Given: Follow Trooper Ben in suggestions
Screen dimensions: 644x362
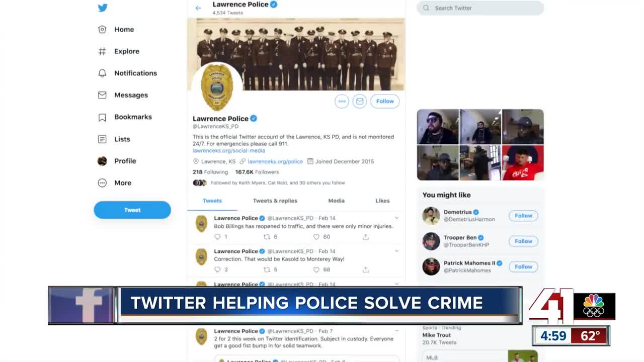Looking at the screenshot, I should (x=523, y=241).
